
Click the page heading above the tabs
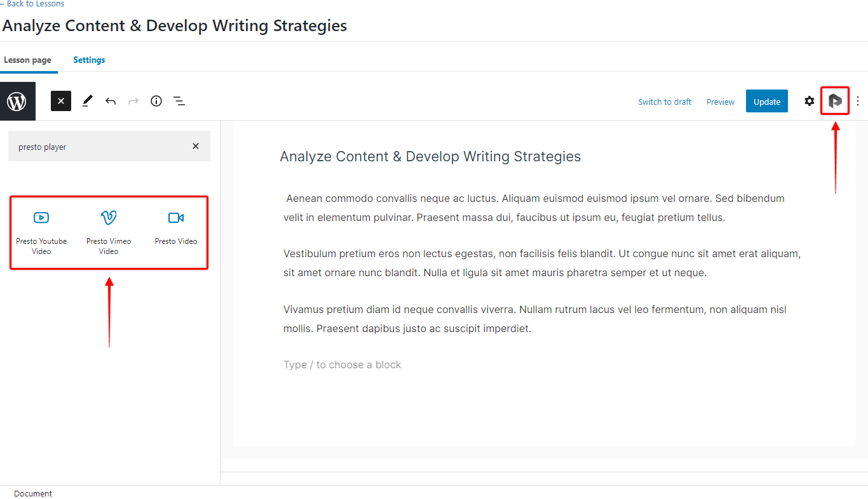pos(175,25)
